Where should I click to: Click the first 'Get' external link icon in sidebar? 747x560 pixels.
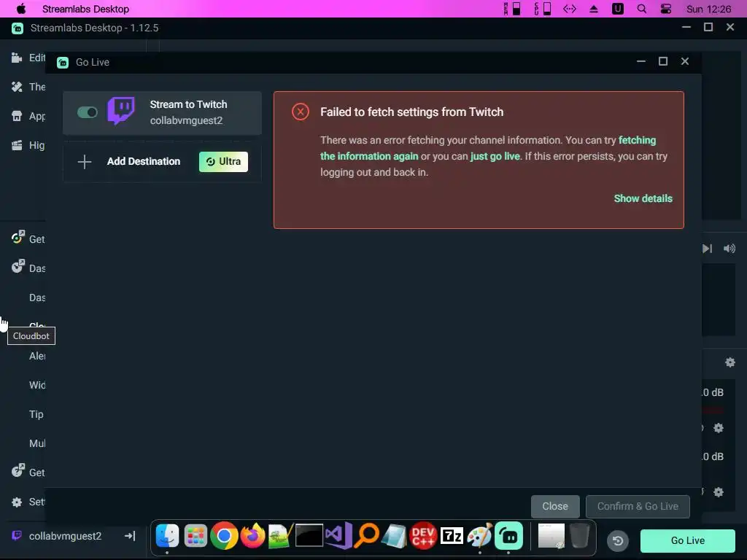(x=18, y=237)
